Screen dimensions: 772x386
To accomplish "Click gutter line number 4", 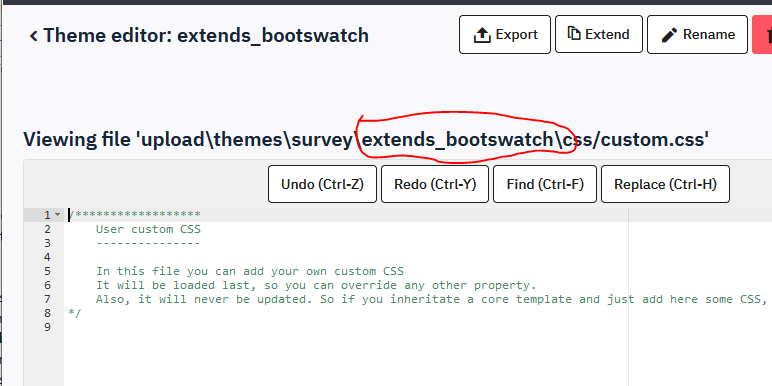I will [x=47, y=257].
